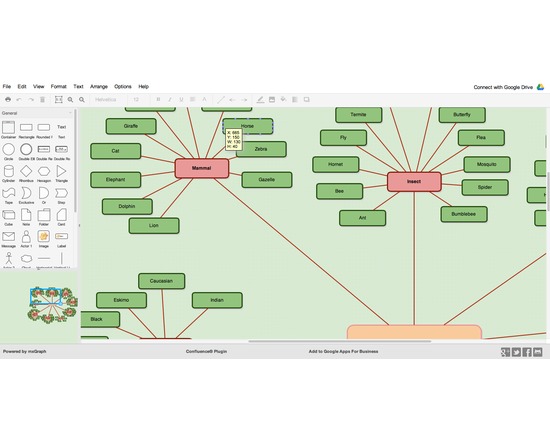Select the Zebra node
The image size is (550, 440).
pos(261,149)
